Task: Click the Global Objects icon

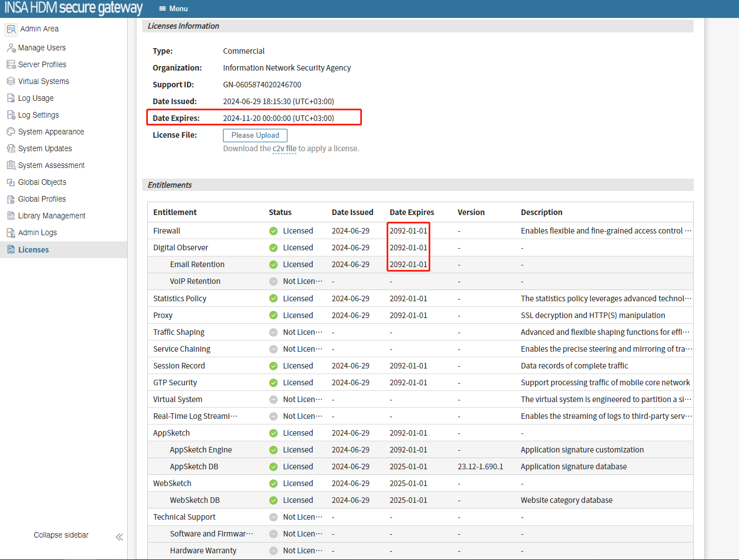Action: tap(11, 182)
